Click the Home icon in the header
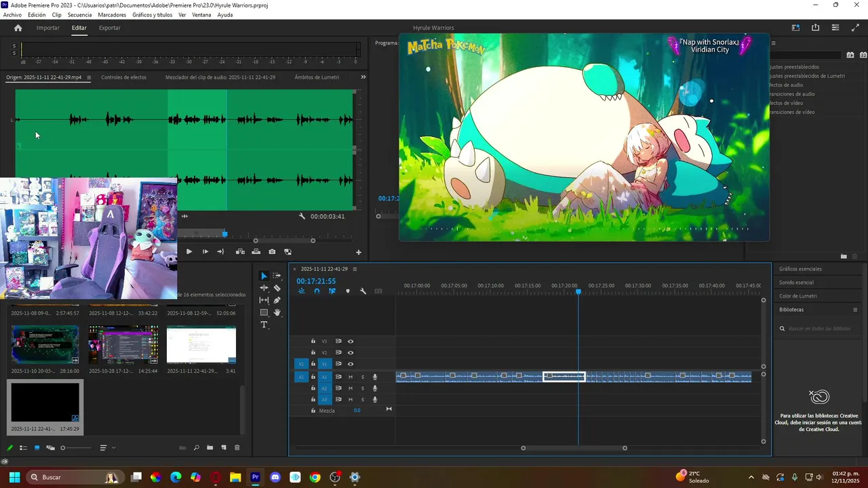Screen dimensions: 868x488 pyautogui.click(x=18, y=28)
